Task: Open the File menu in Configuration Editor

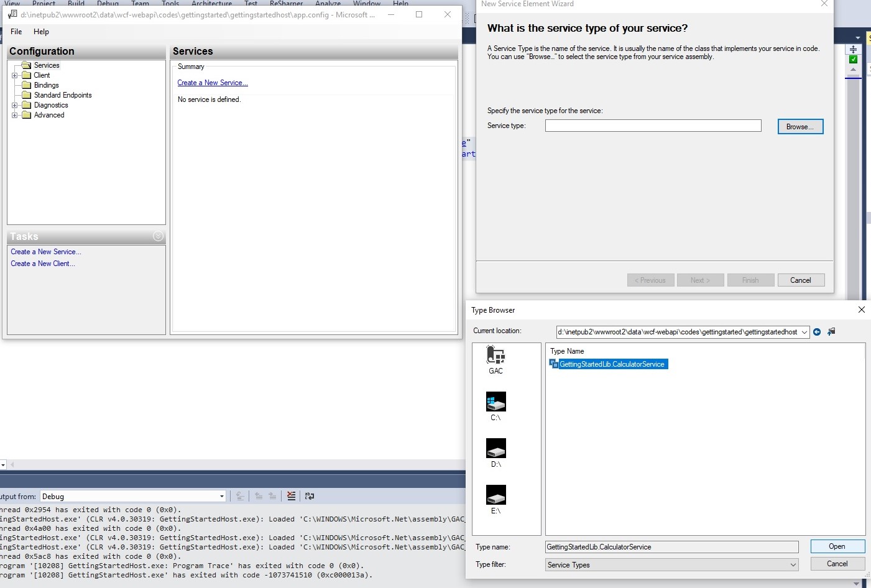Action: pos(16,32)
